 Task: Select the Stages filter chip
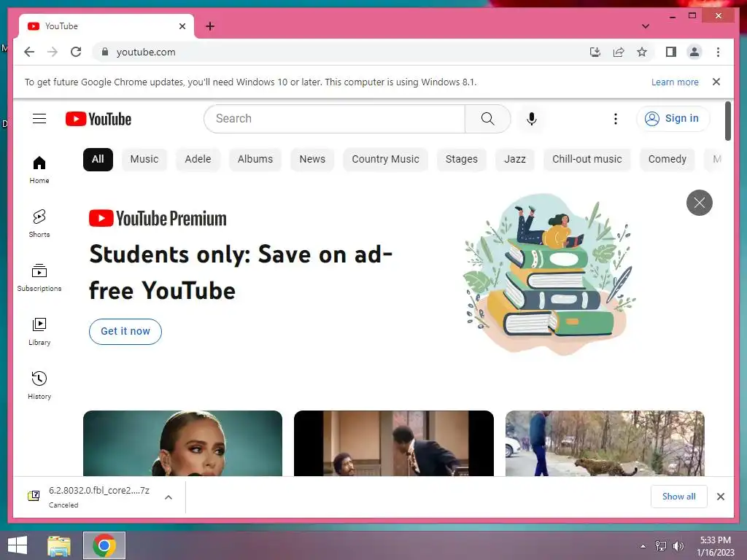[x=461, y=159]
